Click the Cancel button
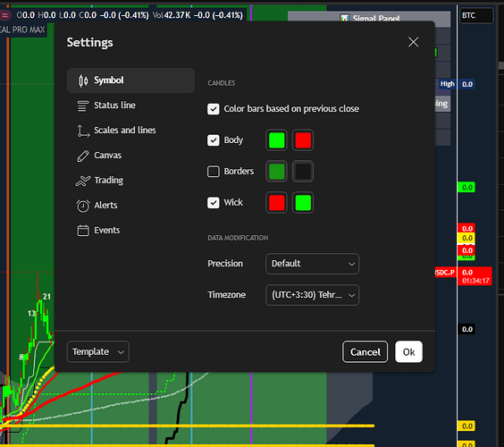504x447 pixels. click(365, 352)
